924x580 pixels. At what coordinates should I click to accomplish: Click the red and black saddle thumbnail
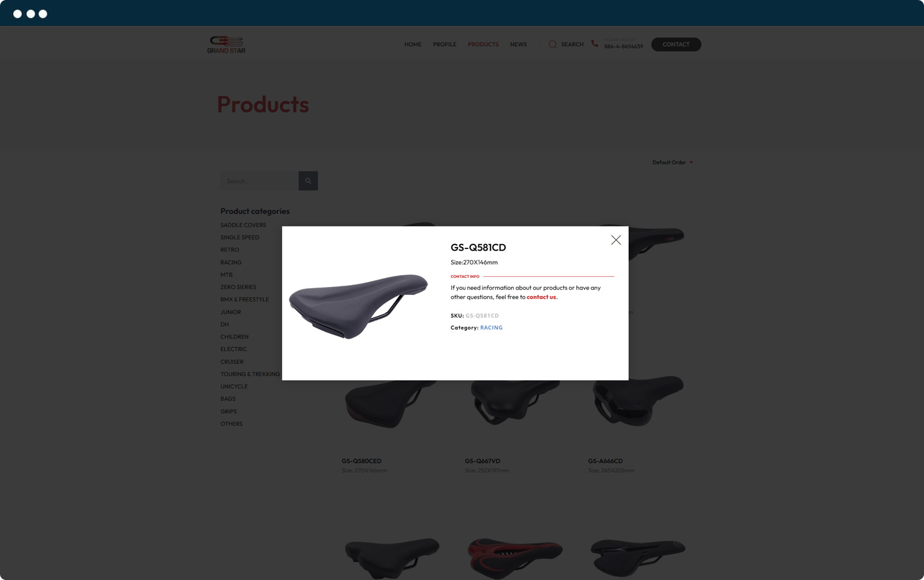tap(515, 557)
